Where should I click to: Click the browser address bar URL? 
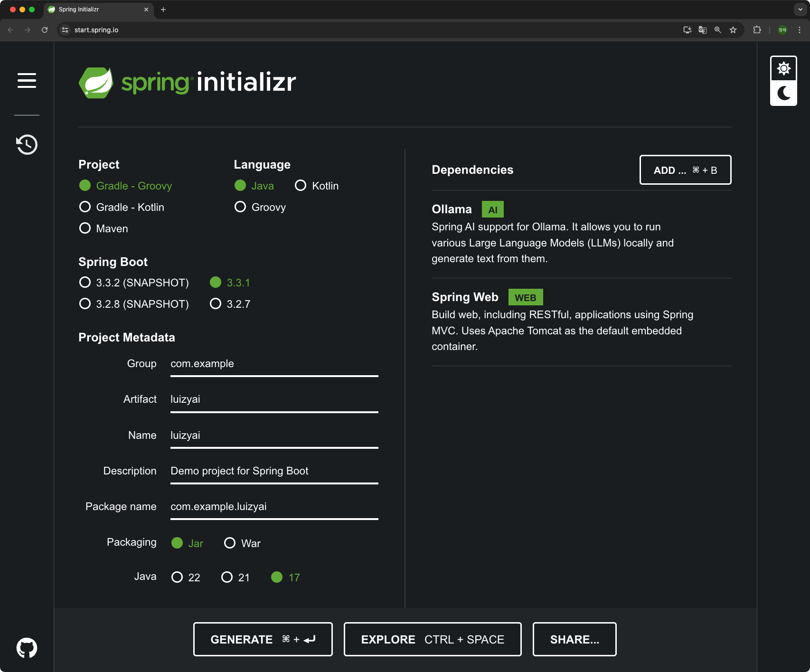96,30
